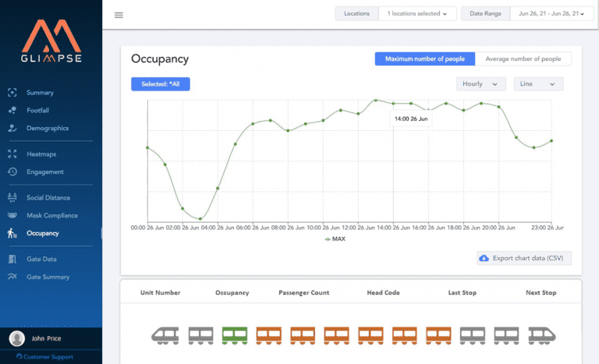Click the Social Distance icon
Viewport: 599px width, 364px height.
12,198
